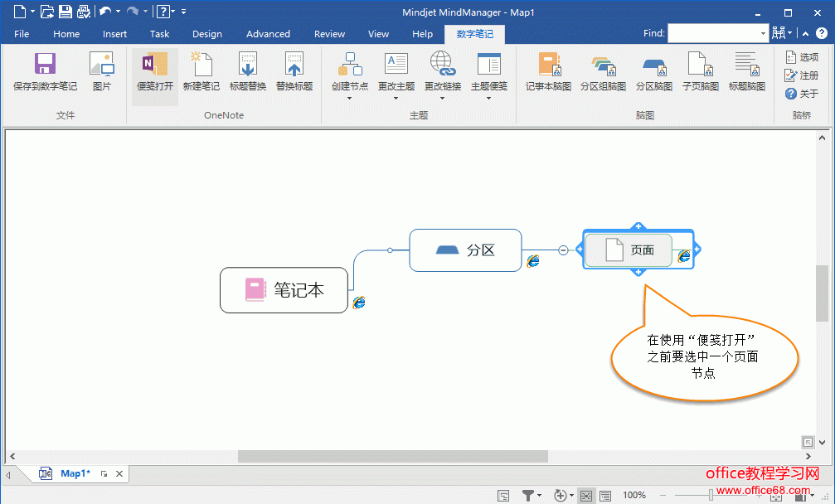835x504 pixels.
Task: Click into the Find search field
Action: [x=713, y=33]
